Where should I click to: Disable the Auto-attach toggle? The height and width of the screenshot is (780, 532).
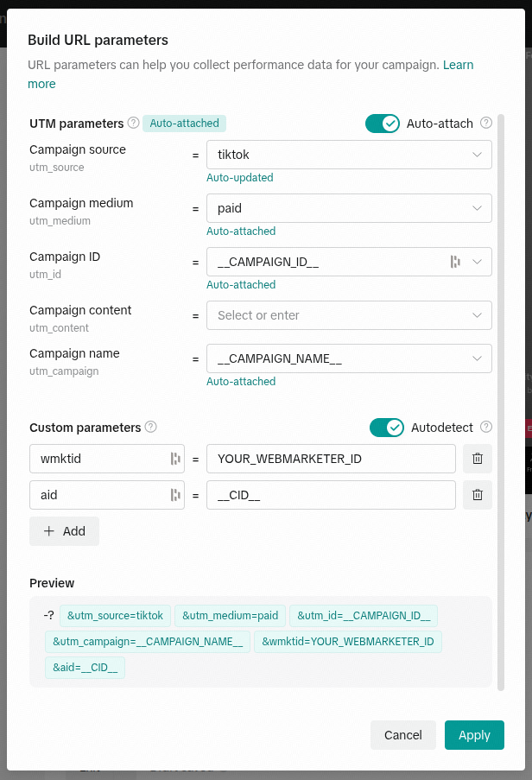tap(383, 124)
